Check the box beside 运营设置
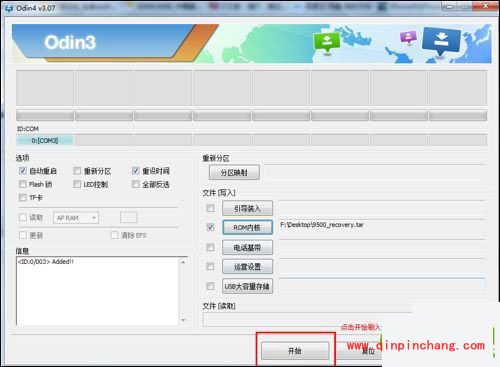500x367 pixels. [210, 266]
